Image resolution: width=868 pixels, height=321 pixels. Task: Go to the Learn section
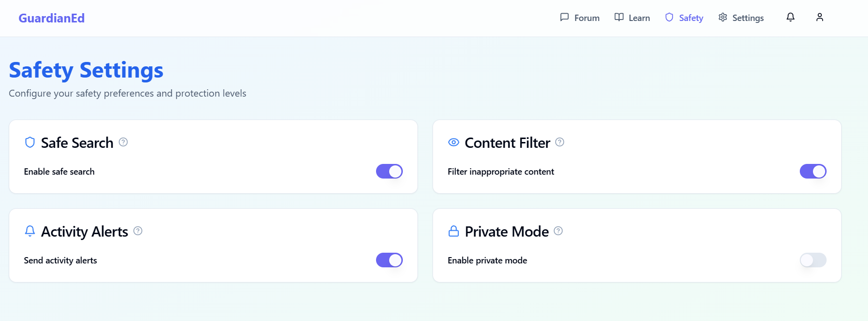[x=632, y=18]
